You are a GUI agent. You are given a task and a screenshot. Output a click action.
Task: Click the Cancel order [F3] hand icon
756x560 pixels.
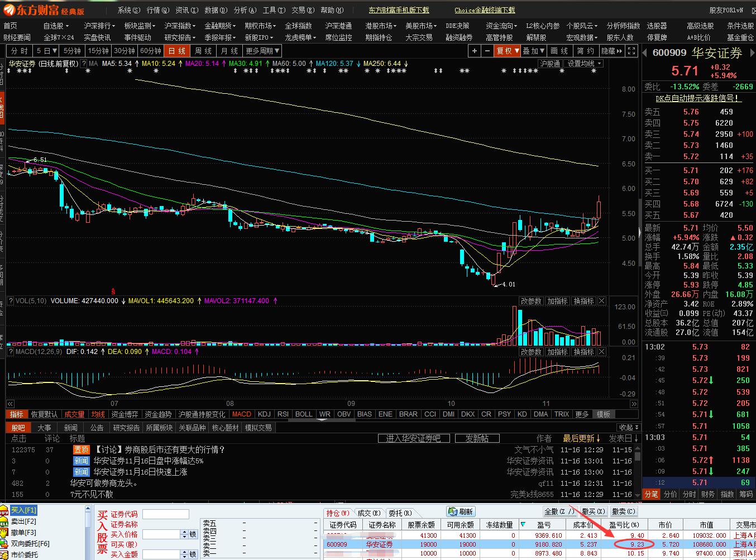tap(4, 533)
